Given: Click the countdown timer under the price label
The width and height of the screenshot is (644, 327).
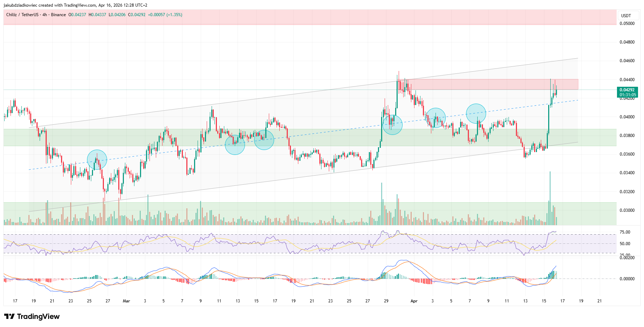Looking at the screenshot, I should pyautogui.click(x=628, y=94).
